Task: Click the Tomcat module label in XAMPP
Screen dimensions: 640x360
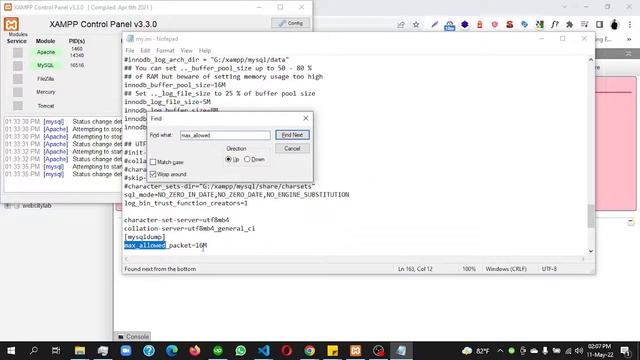Action: tap(46, 106)
